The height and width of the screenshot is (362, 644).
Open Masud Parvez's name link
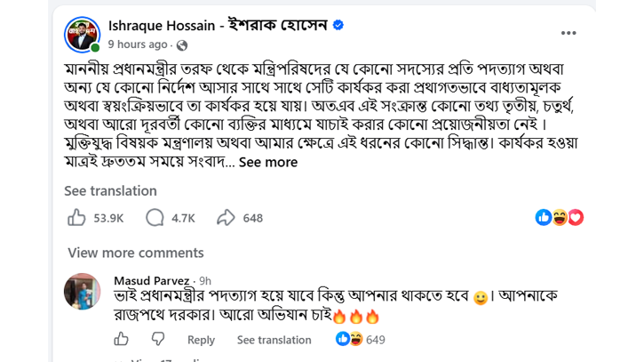152,280
